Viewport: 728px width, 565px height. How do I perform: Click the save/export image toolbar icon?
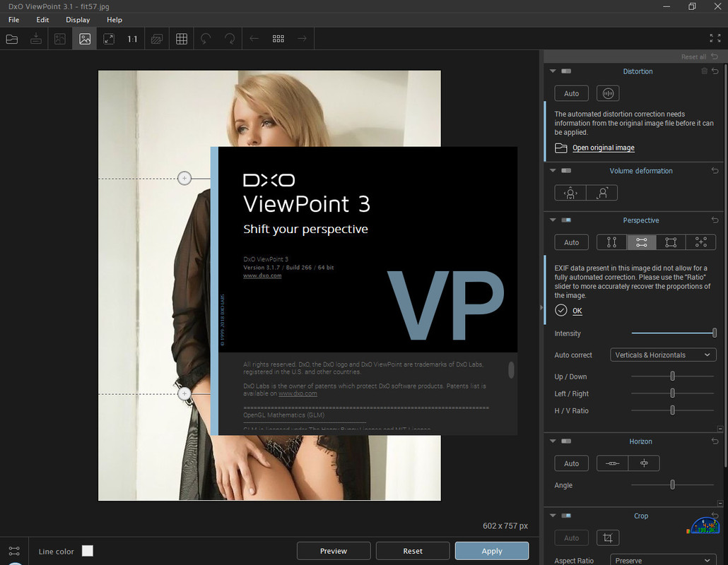coord(36,39)
